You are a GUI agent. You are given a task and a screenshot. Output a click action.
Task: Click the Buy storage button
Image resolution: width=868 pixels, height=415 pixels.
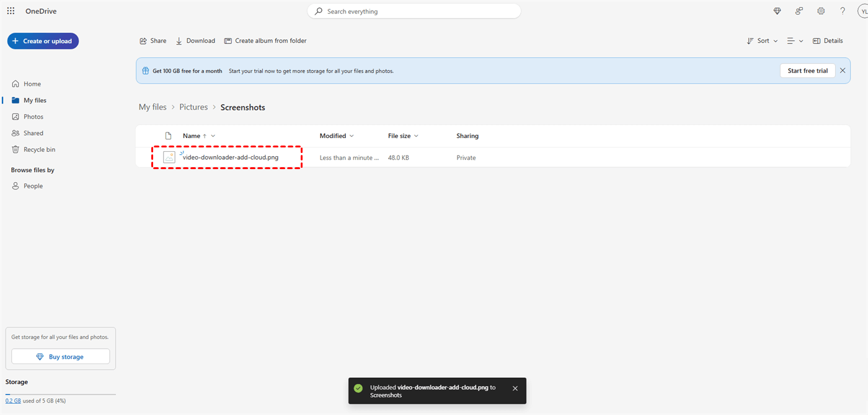pyautogui.click(x=61, y=357)
